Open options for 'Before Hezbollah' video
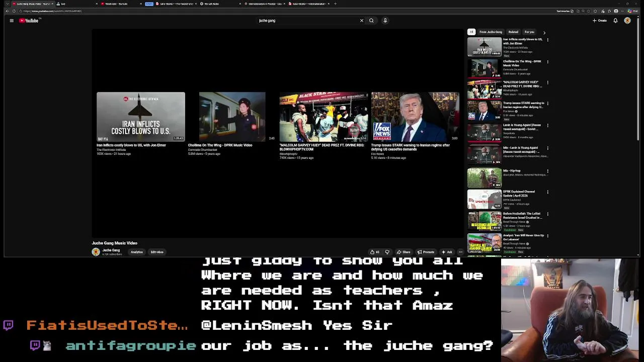The width and height of the screenshot is (644, 362). click(547, 214)
